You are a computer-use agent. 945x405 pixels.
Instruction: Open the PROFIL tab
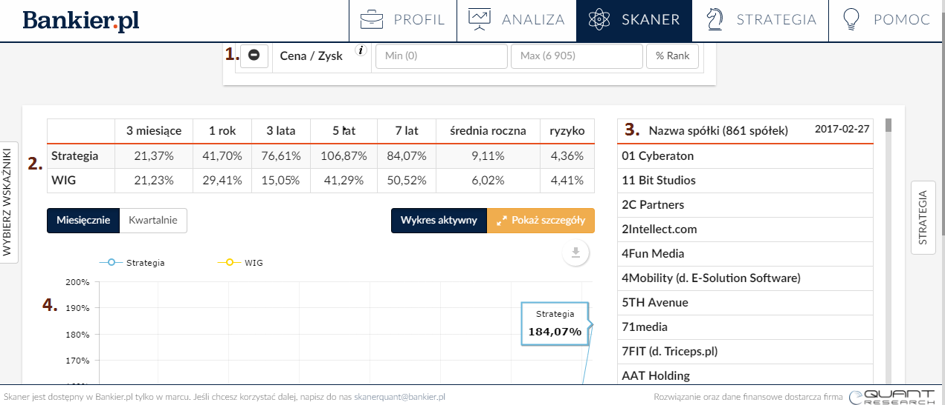click(x=403, y=20)
